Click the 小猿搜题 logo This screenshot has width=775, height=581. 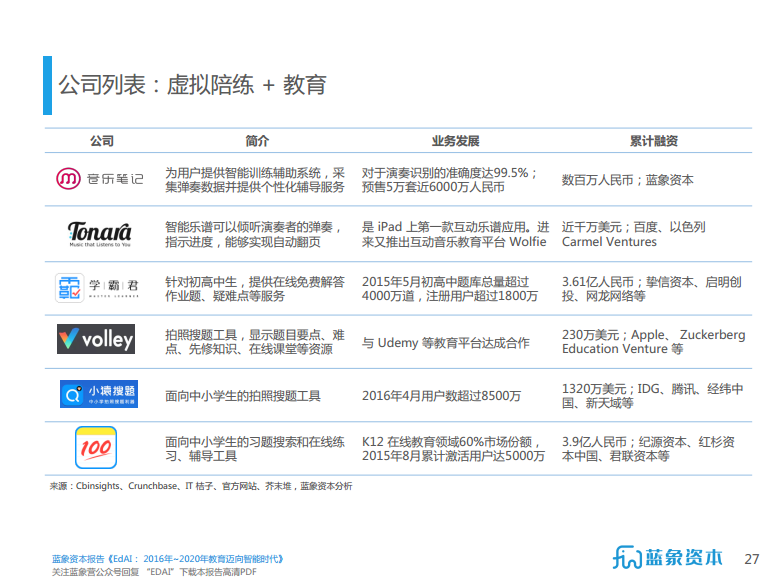(x=99, y=394)
